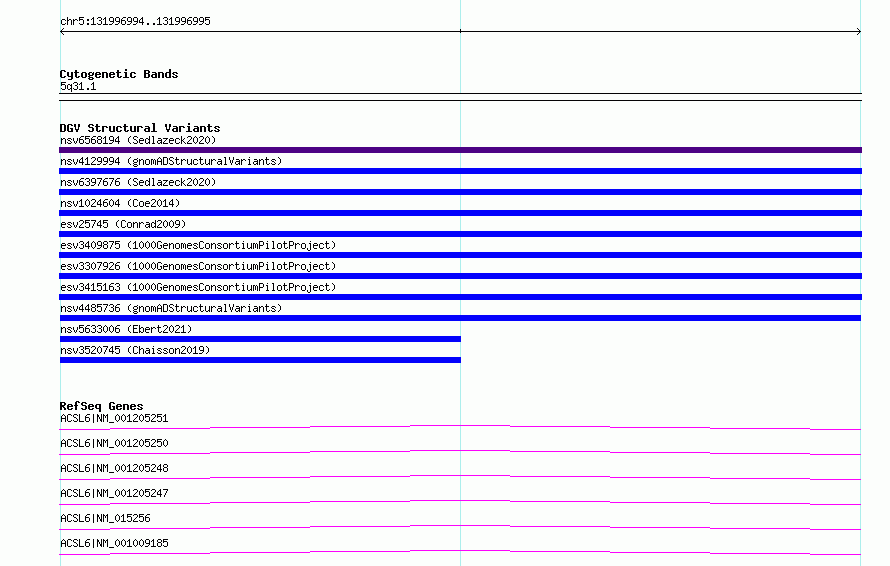Click the nsv6397676 (Sedlazeck2020) label
Screen dimensions: 890x566
click(138, 182)
